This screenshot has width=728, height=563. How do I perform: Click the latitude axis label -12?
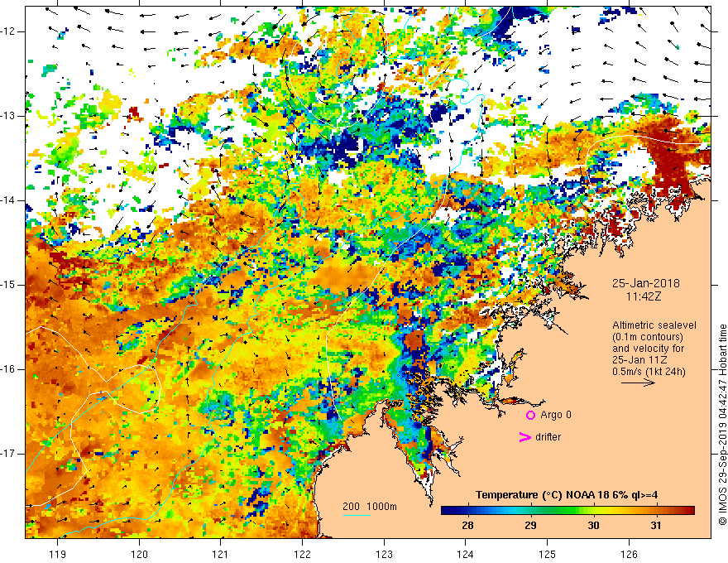9,31
